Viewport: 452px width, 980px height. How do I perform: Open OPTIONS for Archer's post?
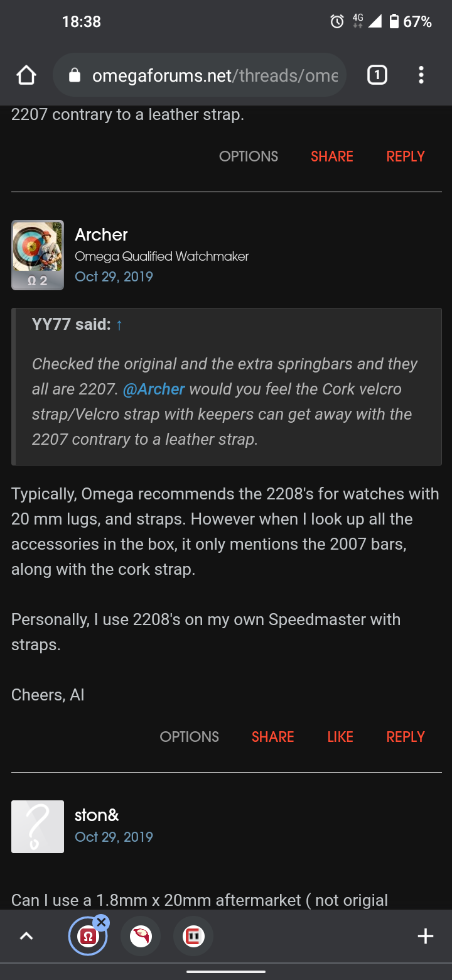[x=189, y=737]
